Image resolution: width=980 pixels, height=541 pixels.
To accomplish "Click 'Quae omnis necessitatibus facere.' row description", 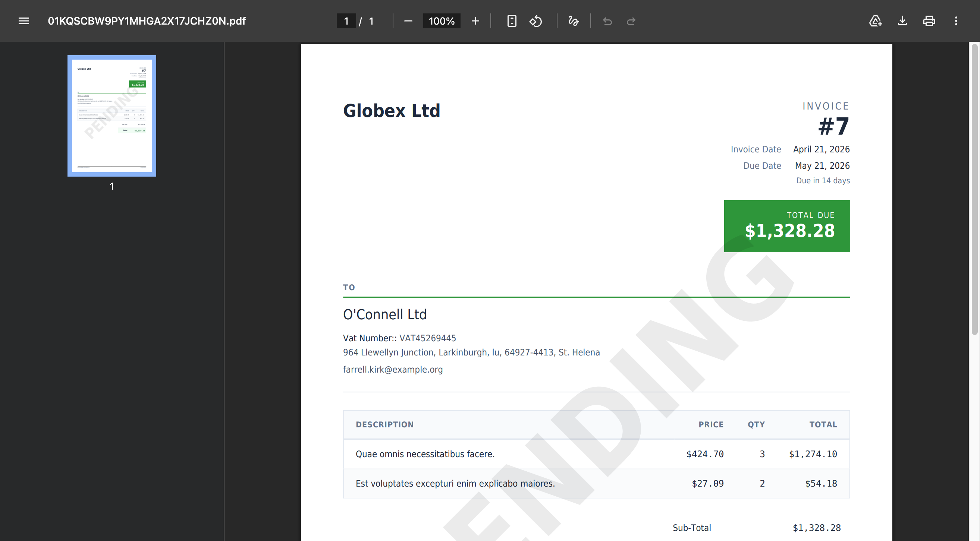I will coord(425,454).
